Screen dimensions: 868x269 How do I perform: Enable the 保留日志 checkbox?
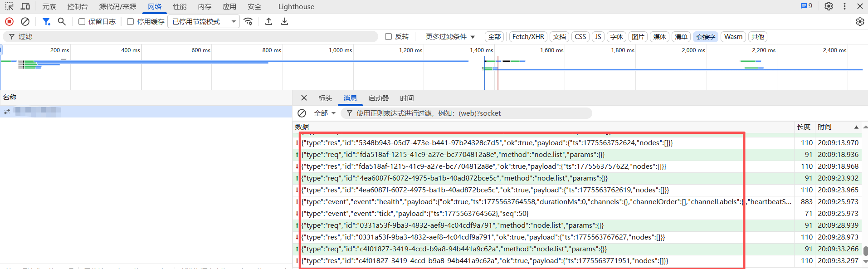pyautogui.click(x=82, y=21)
